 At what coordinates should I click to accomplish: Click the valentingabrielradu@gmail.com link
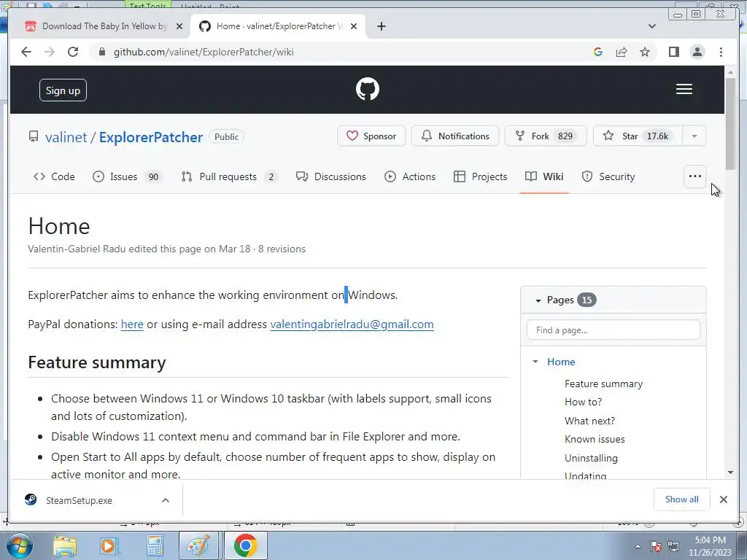352,324
